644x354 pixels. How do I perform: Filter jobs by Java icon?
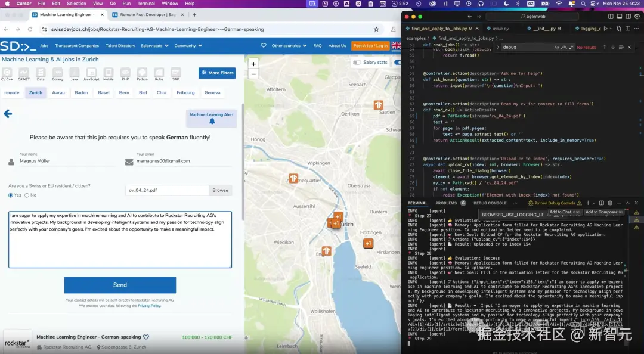pyautogui.click(x=75, y=73)
